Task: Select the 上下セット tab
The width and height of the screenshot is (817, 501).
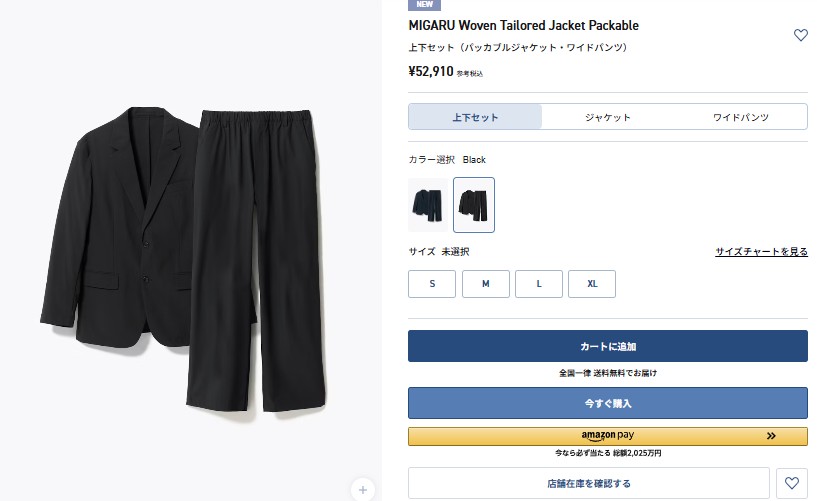Action: pos(475,117)
